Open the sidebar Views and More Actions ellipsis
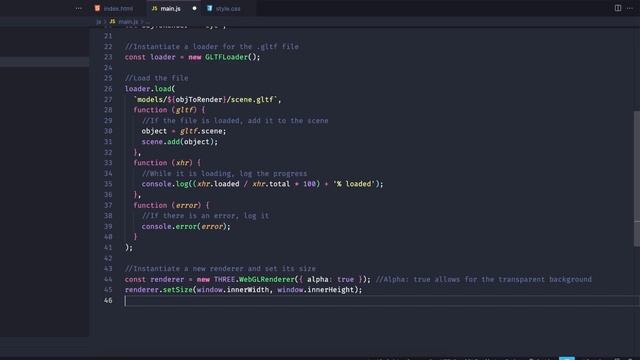This screenshot has height=360, width=640. (x=78, y=8)
